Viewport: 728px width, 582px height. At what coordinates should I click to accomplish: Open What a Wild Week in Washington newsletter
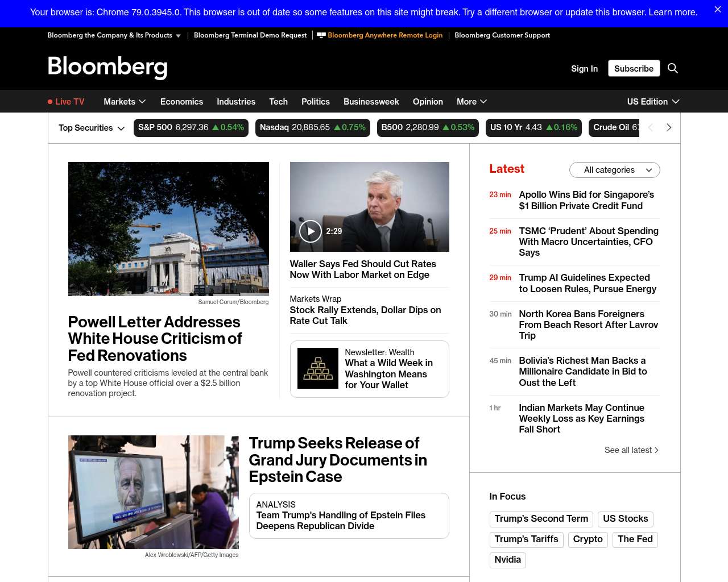pos(388,374)
